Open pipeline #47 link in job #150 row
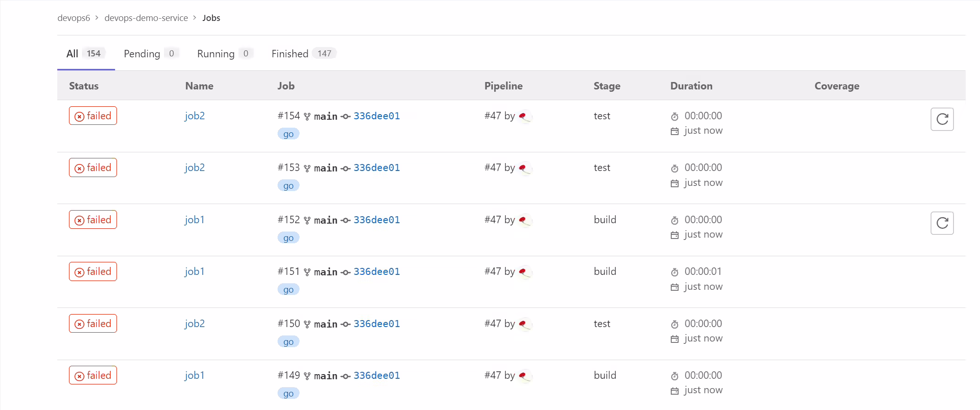 tap(493, 324)
